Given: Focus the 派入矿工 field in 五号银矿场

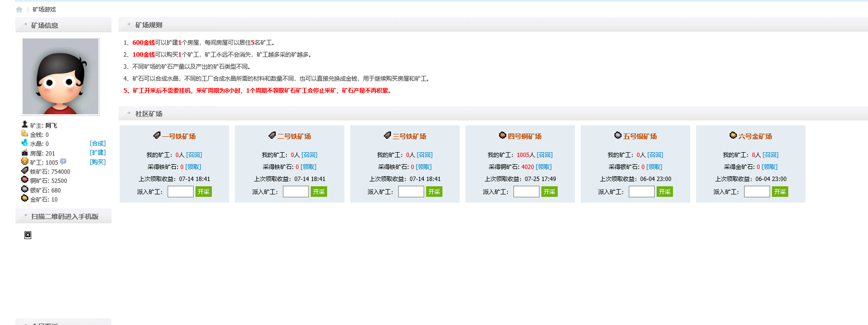Looking at the screenshot, I should point(642,192).
